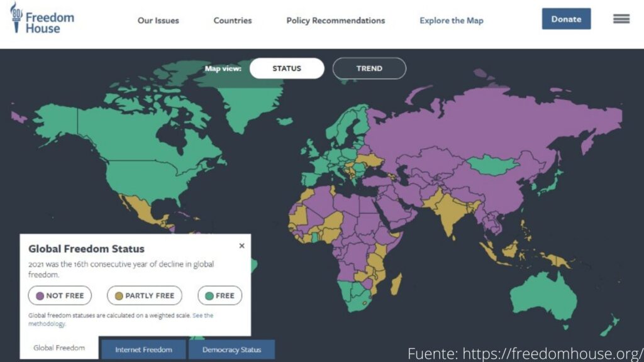Go to Policy Recommendations
This screenshot has height=362, width=644.
click(336, 21)
